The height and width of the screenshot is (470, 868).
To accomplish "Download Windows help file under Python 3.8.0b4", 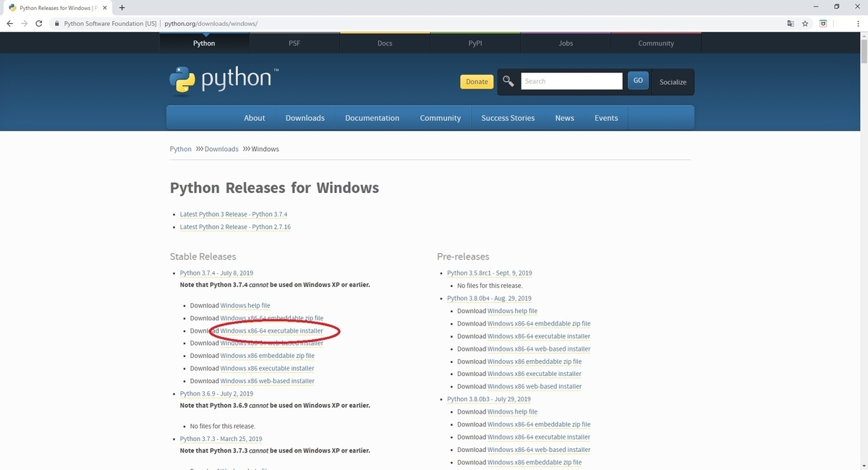I will pyautogui.click(x=513, y=311).
